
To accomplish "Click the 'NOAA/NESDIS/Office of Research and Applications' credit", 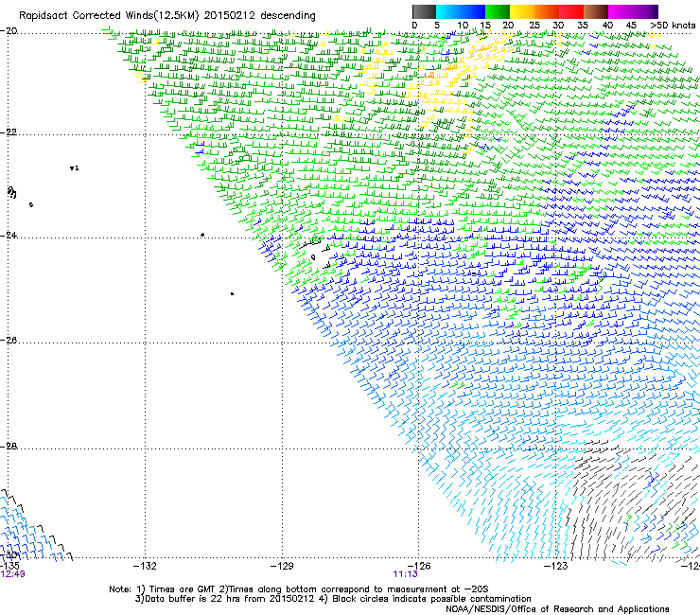I will pos(557,609).
